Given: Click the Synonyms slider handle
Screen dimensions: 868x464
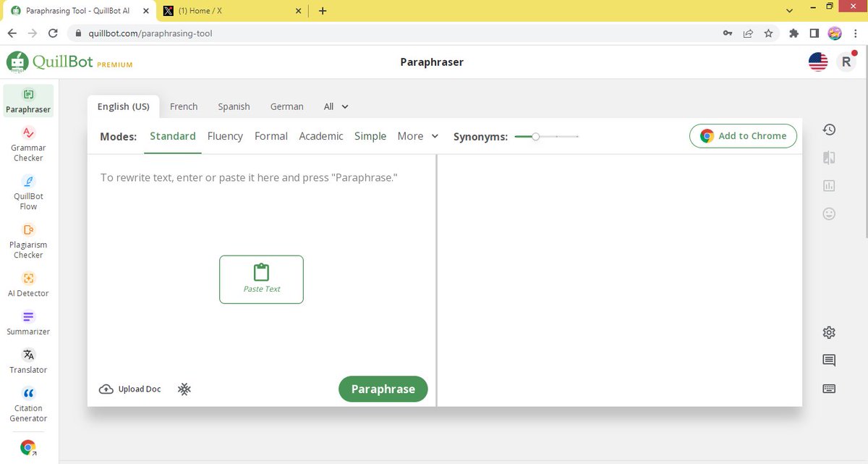Looking at the screenshot, I should (535, 136).
